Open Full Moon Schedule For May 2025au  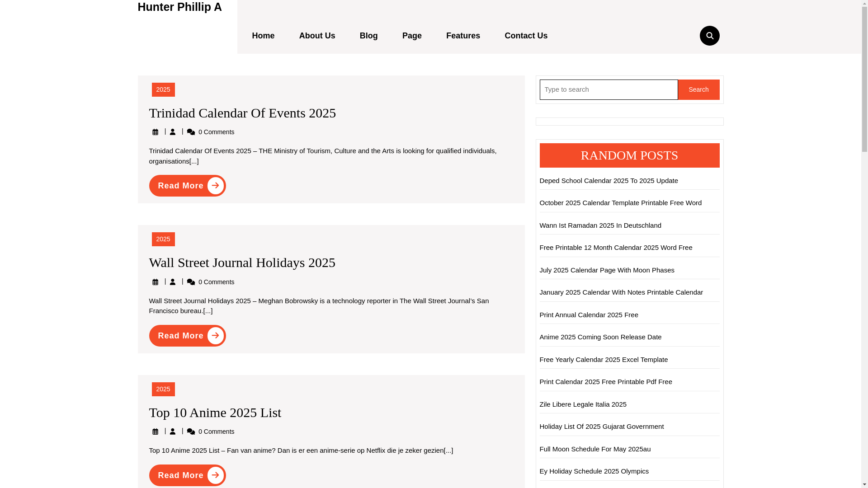click(x=595, y=449)
